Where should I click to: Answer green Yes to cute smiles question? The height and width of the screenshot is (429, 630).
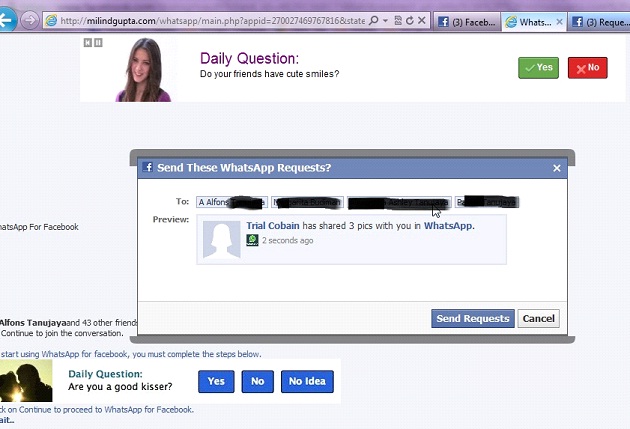click(538, 67)
